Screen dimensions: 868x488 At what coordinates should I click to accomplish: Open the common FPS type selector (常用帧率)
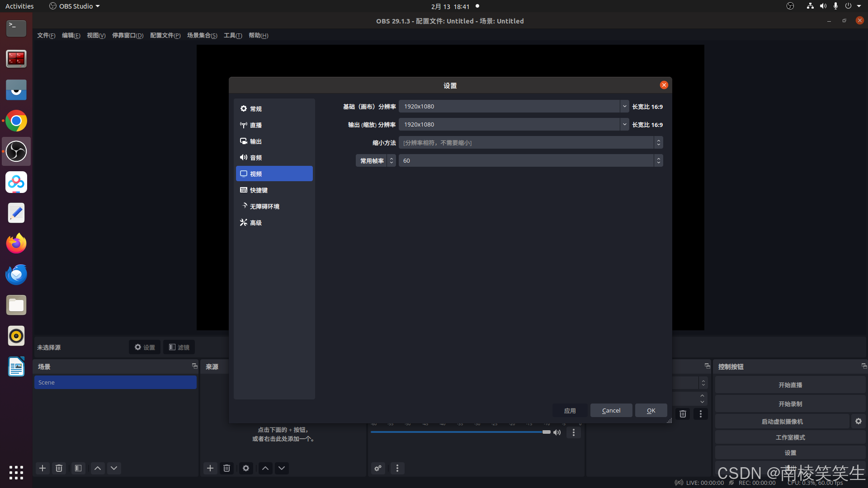[x=376, y=161]
